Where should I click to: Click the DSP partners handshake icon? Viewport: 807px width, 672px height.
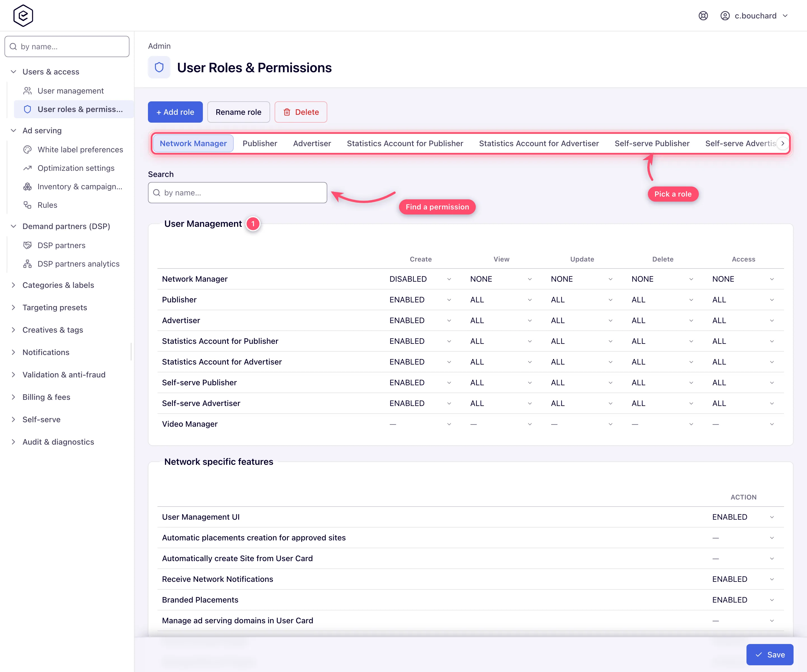(x=27, y=245)
